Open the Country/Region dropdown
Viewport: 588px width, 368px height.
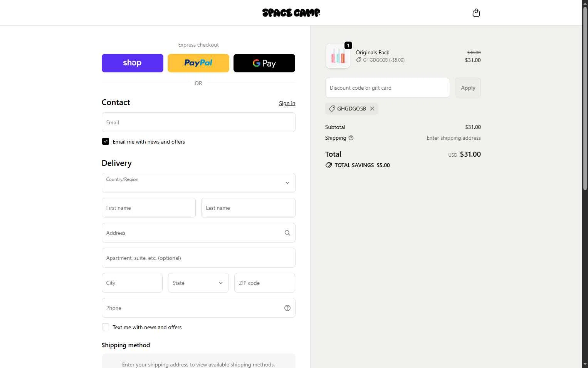coord(198,183)
